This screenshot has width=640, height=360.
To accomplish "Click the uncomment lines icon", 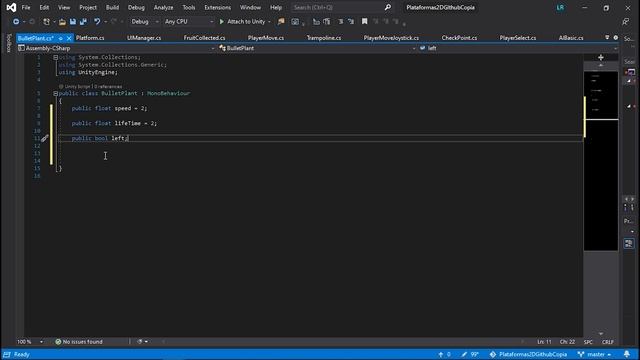I will (x=351, y=22).
